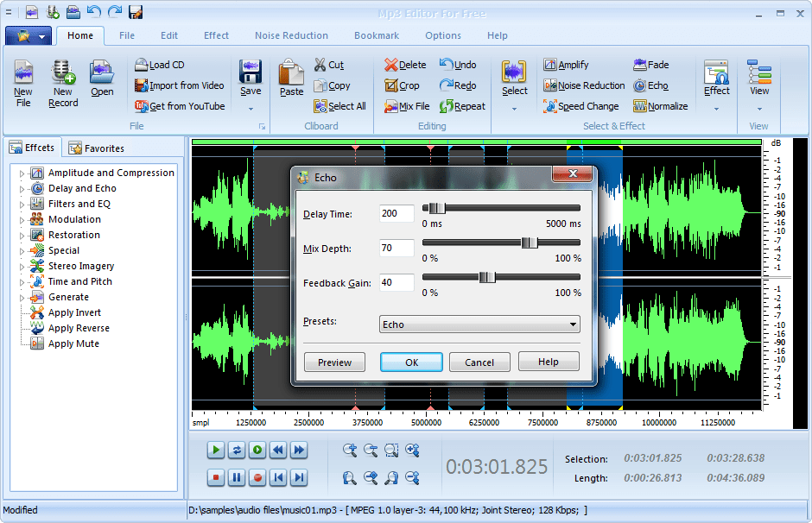Confirm the Echo dialog with OK

[412, 362]
